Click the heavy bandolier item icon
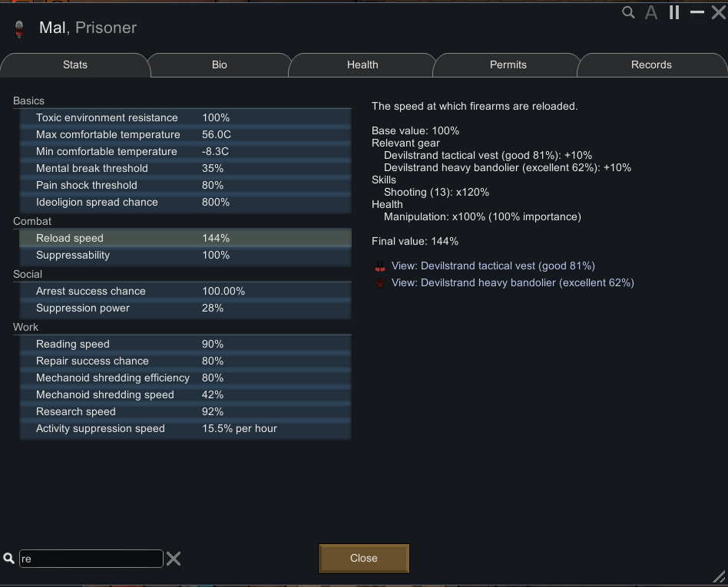This screenshot has height=587, width=728. (379, 283)
